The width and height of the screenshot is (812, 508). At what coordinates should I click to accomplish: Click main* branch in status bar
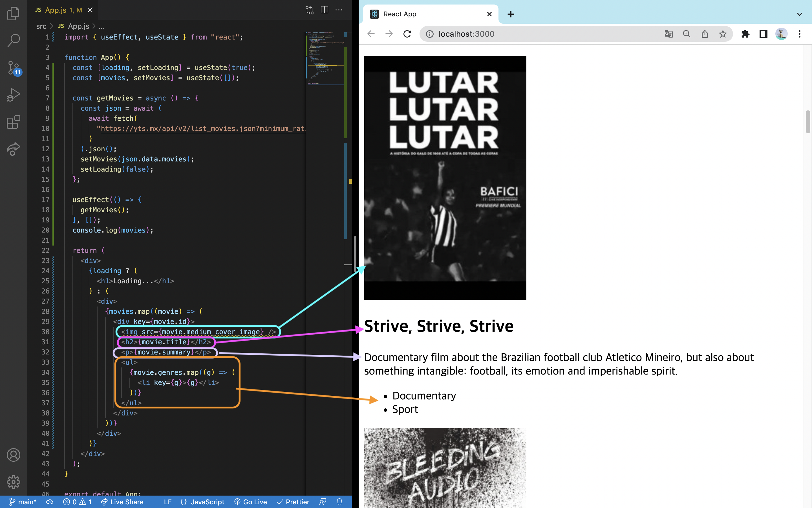[x=23, y=502]
